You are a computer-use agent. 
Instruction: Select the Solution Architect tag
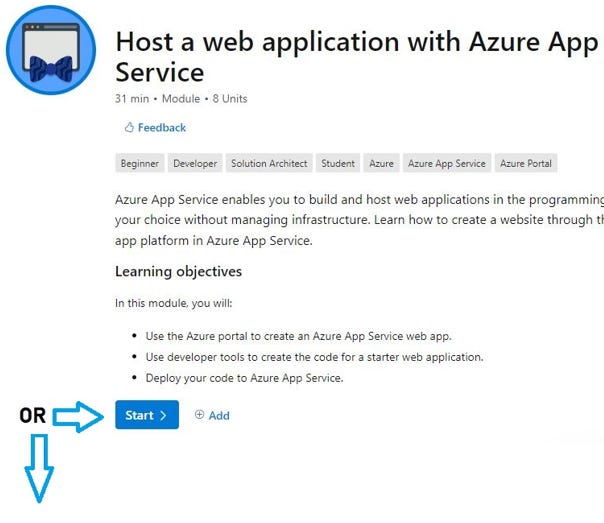click(269, 163)
